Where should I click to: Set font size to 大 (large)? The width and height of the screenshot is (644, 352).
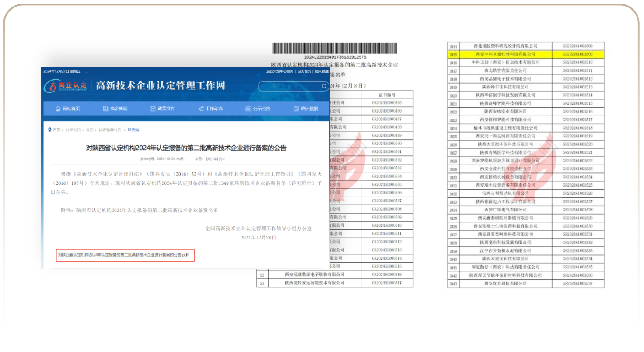(209, 159)
